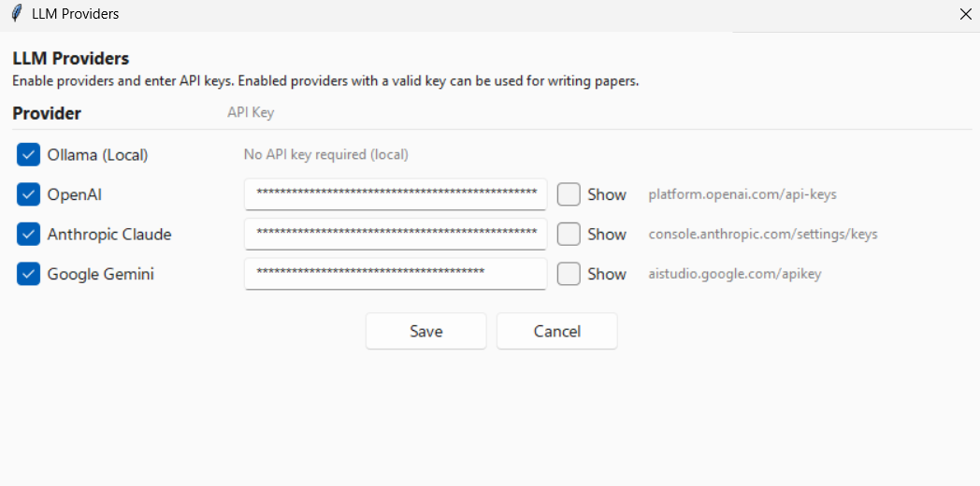Follow the console.anthropic.com/settings/keys link
This screenshot has width=980, height=486.
coord(763,235)
